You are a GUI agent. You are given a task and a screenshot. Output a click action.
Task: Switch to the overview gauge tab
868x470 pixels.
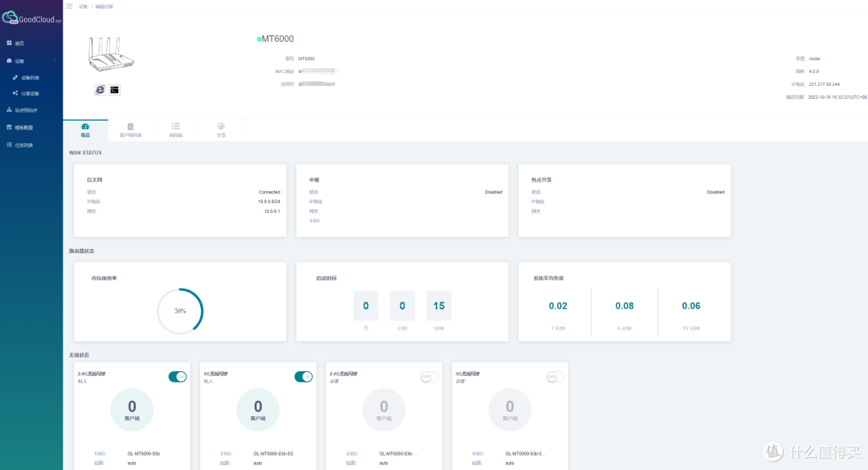pyautogui.click(x=85, y=130)
